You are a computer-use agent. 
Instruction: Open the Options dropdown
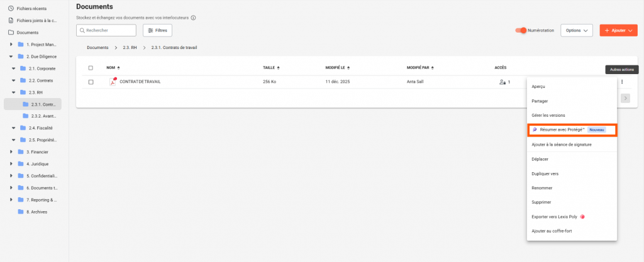pos(577,30)
